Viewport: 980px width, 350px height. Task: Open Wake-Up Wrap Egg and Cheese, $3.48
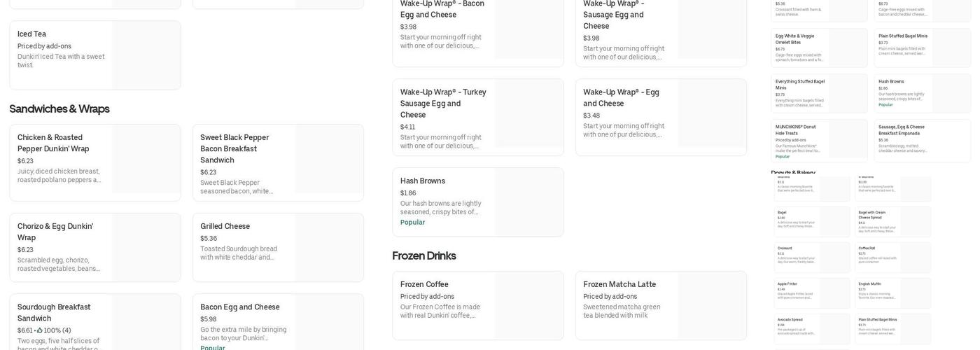(660, 117)
